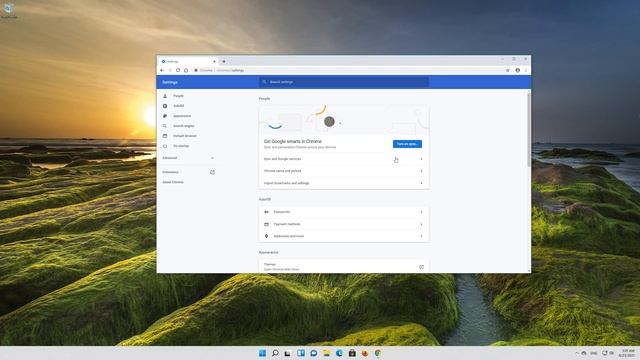Open Microsoft Store on taskbar
This screenshot has width=640, height=360.
coord(352,353)
